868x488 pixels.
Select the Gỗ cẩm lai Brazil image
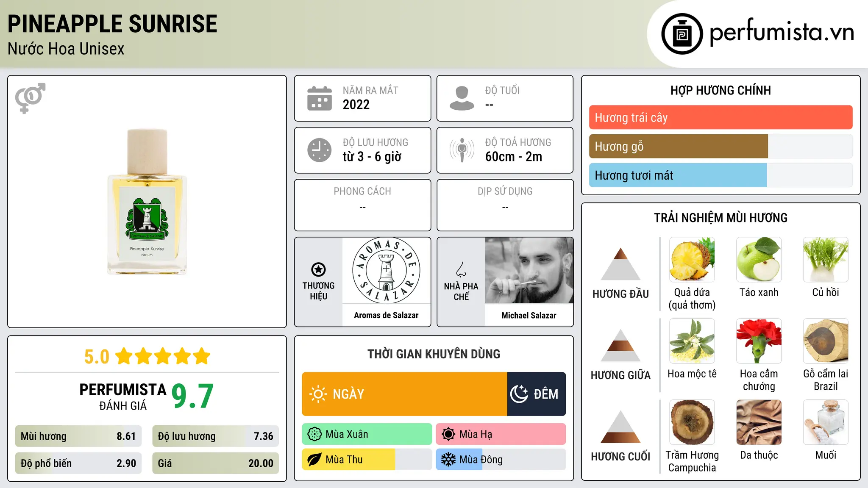[826, 341]
